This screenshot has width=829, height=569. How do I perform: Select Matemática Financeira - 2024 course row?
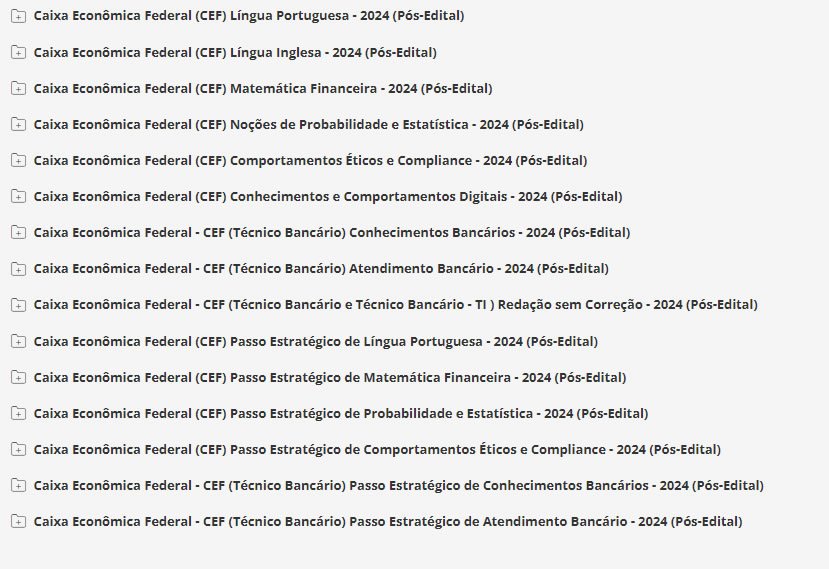point(262,88)
